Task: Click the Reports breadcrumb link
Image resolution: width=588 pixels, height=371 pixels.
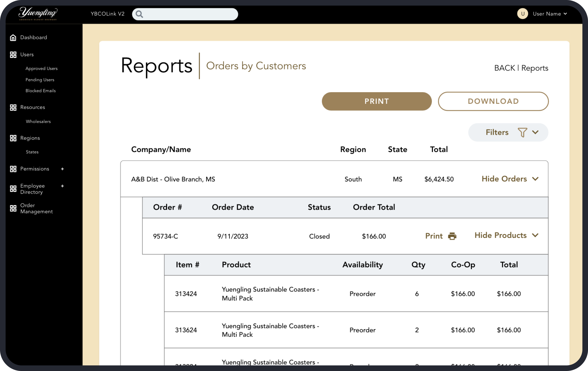Action: tap(535, 68)
